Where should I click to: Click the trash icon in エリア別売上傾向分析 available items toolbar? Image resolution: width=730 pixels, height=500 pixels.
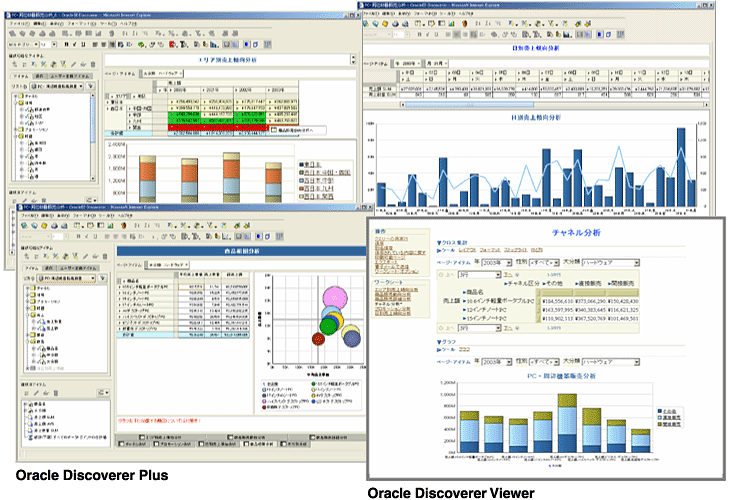(93, 64)
